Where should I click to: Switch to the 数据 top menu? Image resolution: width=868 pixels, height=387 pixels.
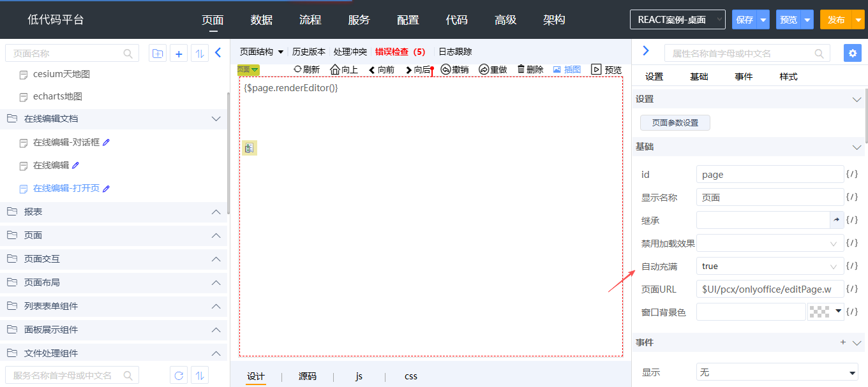262,20
